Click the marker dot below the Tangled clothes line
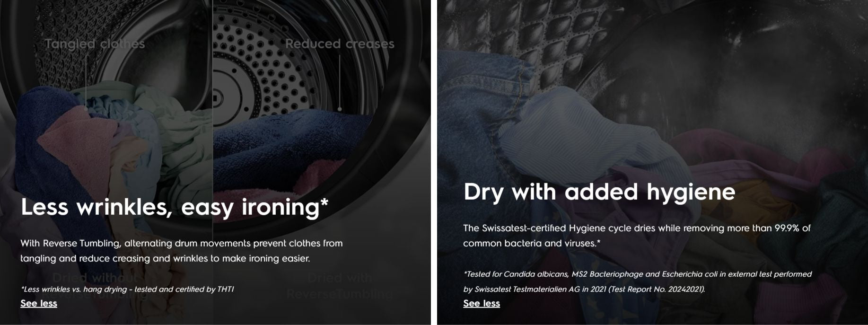 click(x=86, y=108)
